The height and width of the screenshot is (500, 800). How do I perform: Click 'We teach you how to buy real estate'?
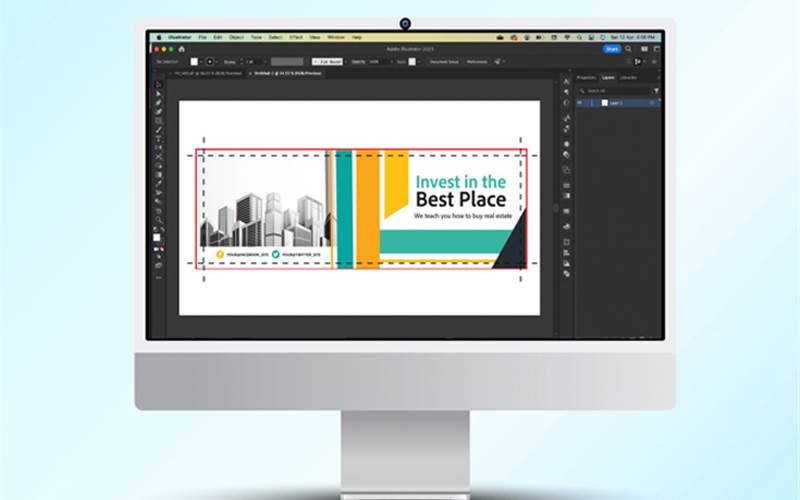click(463, 216)
